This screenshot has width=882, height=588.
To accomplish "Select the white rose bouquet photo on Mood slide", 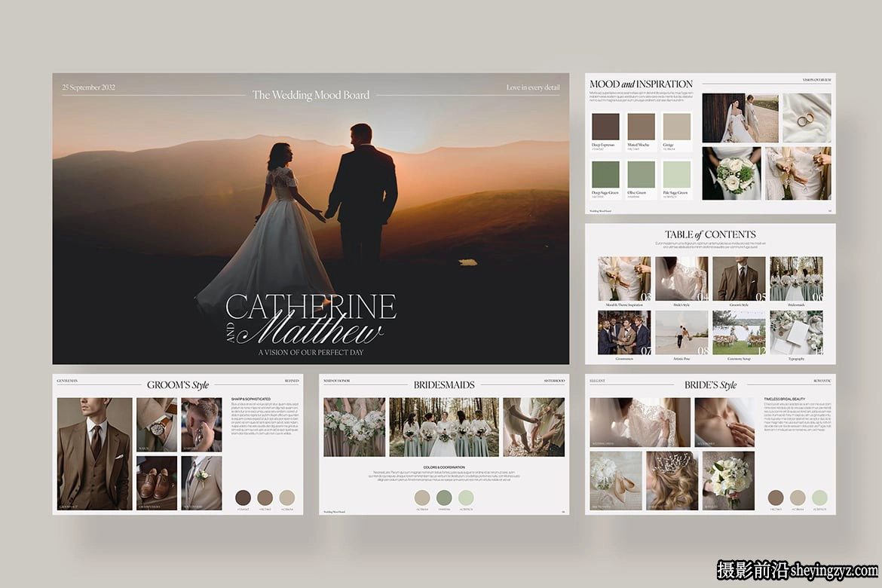I will (x=731, y=173).
